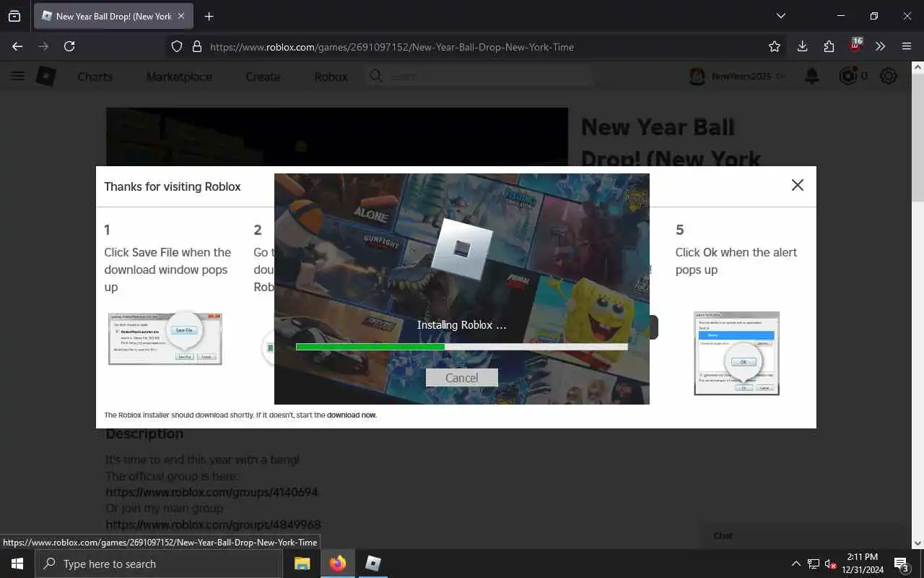Open Roblox settings gear
Viewport: 924px width, 578px height.
click(889, 76)
